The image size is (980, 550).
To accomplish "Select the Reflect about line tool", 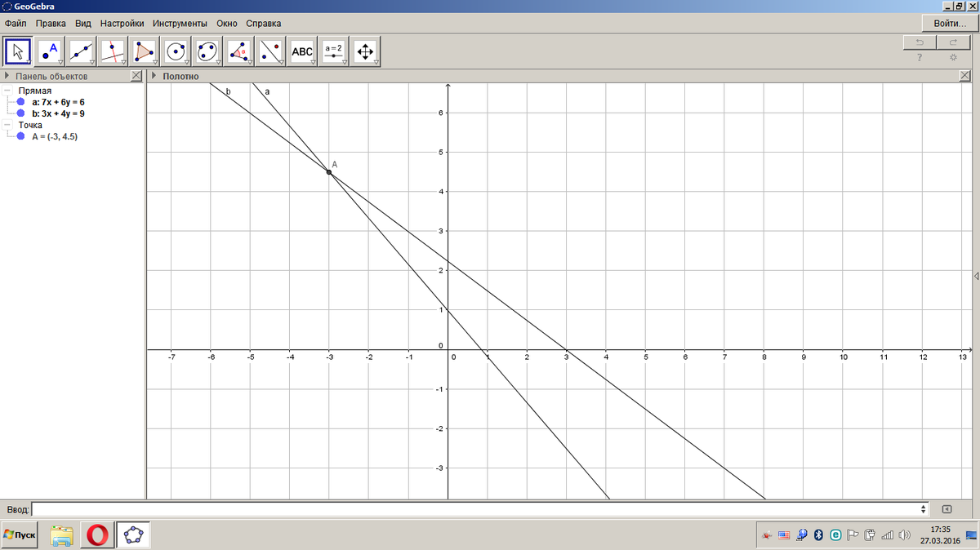I will [270, 51].
